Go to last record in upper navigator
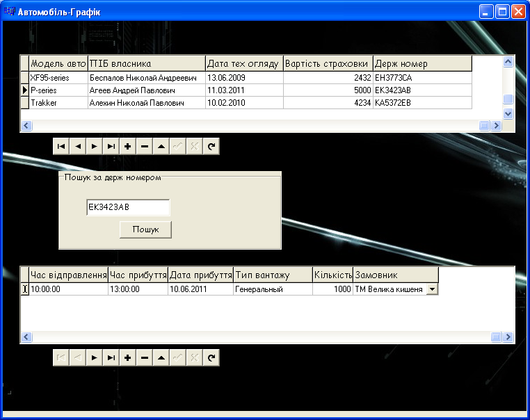530x420 pixels. (x=111, y=146)
